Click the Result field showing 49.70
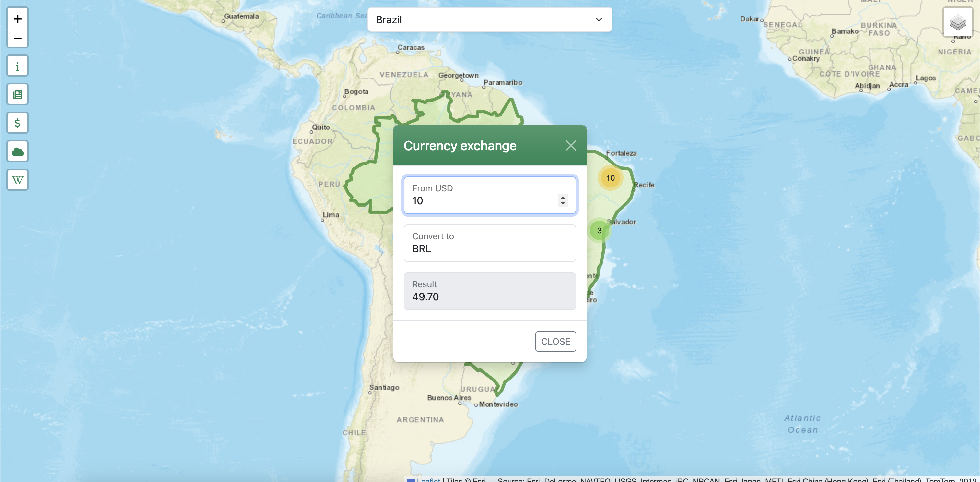 pos(490,291)
